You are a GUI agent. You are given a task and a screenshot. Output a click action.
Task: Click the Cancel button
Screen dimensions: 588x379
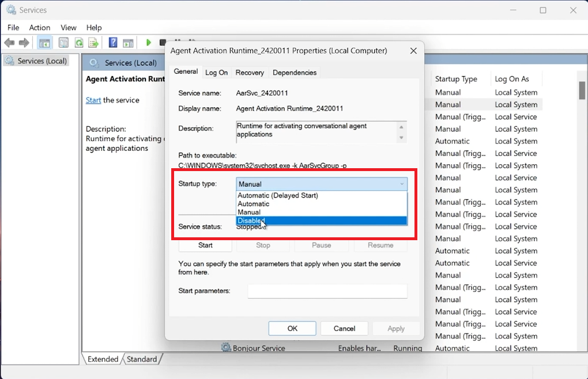point(344,328)
